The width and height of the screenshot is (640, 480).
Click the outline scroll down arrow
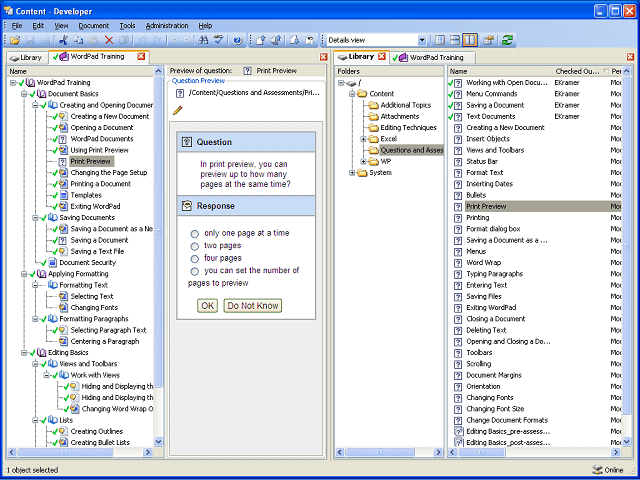click(158, 442)
